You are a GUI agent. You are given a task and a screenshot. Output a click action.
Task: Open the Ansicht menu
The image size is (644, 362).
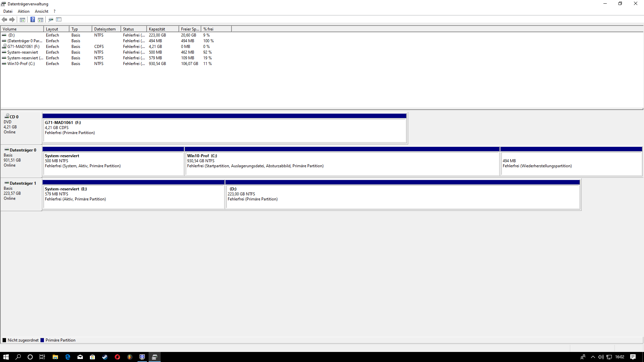click(x=42, y=11)
